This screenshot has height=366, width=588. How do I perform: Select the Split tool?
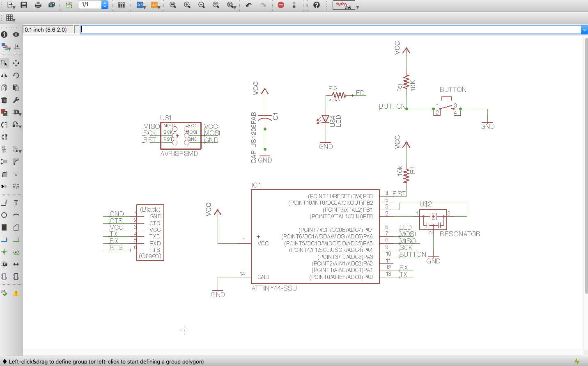(x=4, y=174)
